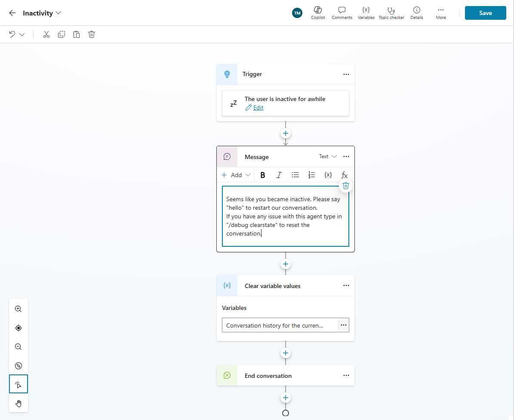Image resolution: width=514 pixels, height=420 pixels.
Task: Open the formula editor in the message toolbar
Action: 344,175
